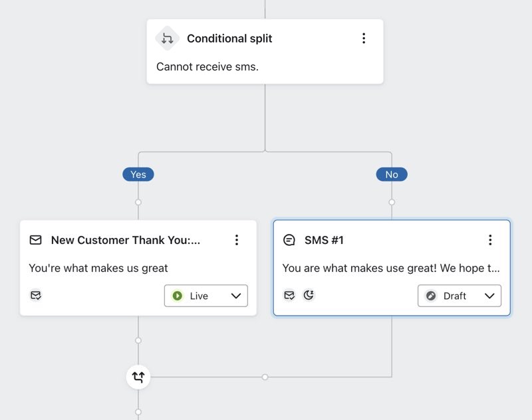Open the Live status dropdown
The image size is (532, 420).
[206, 296]
